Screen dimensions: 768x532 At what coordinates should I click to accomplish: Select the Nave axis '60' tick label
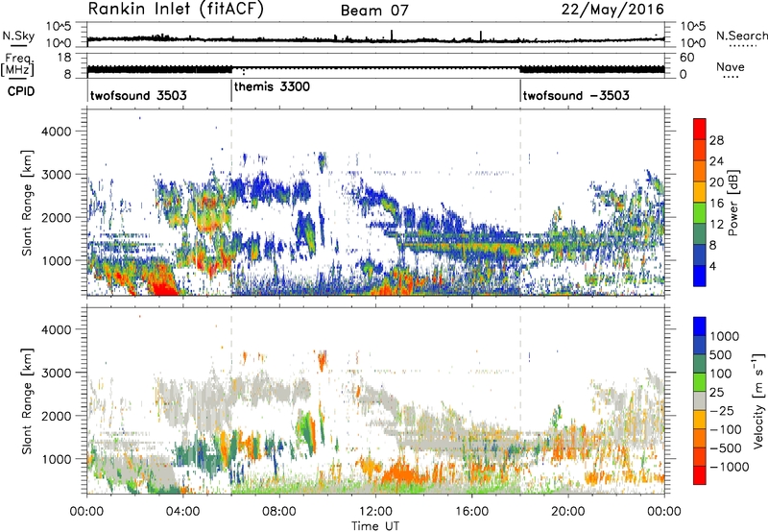(686, 58)
